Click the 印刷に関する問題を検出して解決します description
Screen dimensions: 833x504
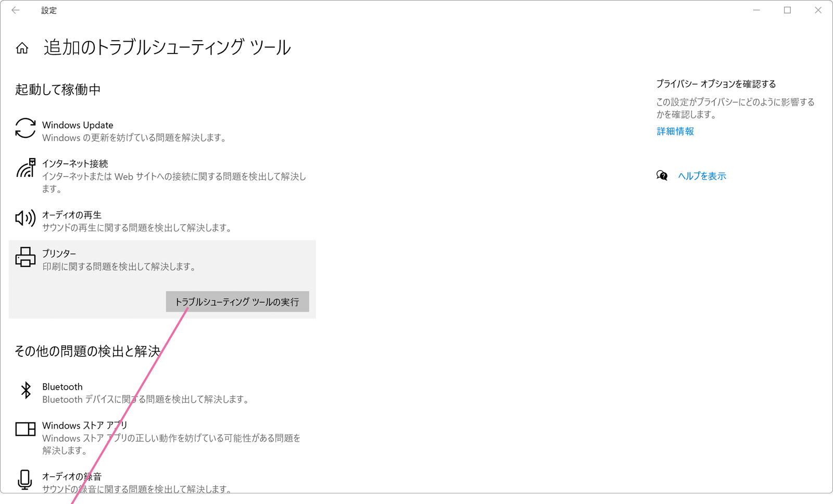tap(120, 266)
